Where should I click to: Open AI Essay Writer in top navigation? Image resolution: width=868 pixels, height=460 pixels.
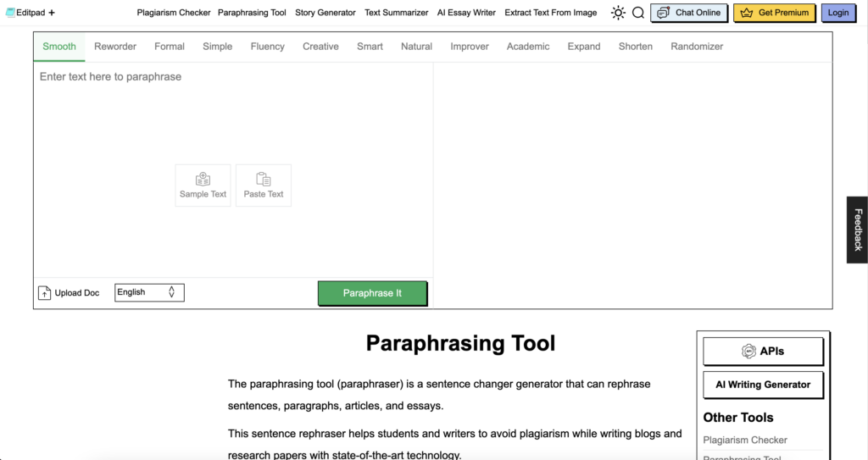pos(466,13)
